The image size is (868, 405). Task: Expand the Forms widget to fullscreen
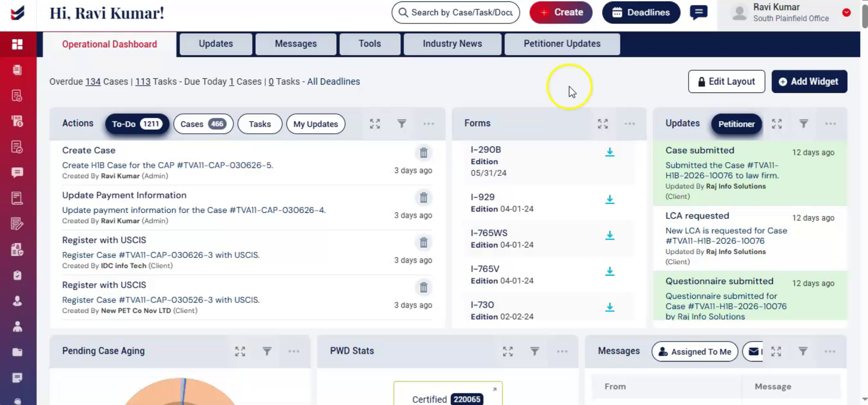pyautogui.click(x=603, y=124)
